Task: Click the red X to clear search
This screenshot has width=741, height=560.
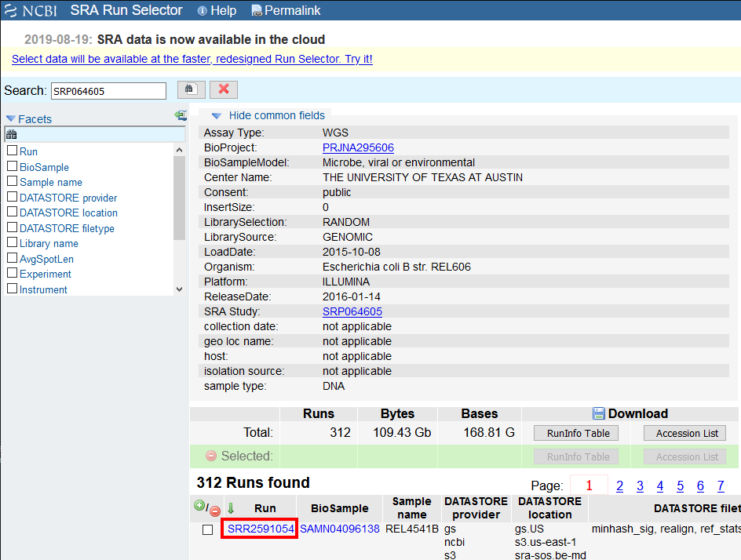Action: click(x=223, y=89)
